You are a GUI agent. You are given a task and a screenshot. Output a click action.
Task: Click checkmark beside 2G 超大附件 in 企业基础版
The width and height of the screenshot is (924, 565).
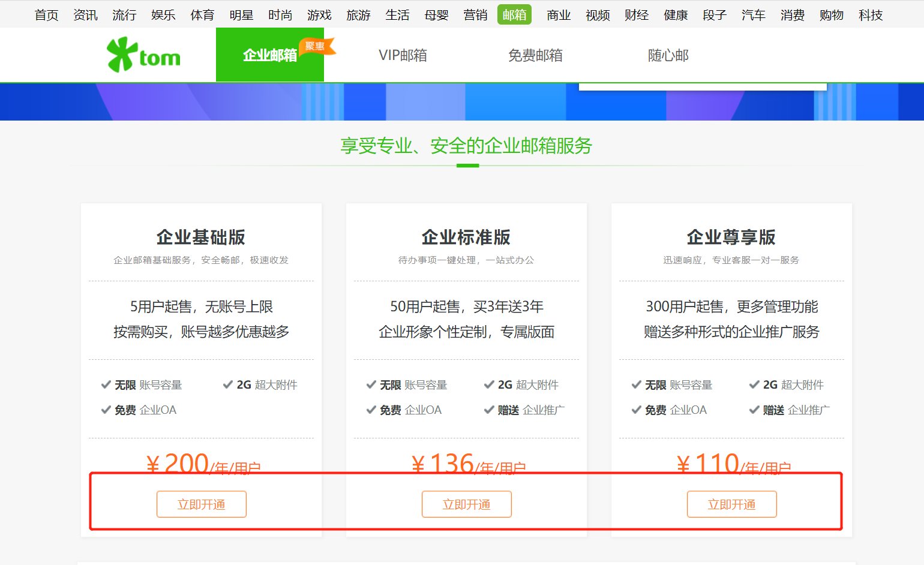tap(227, 384)
